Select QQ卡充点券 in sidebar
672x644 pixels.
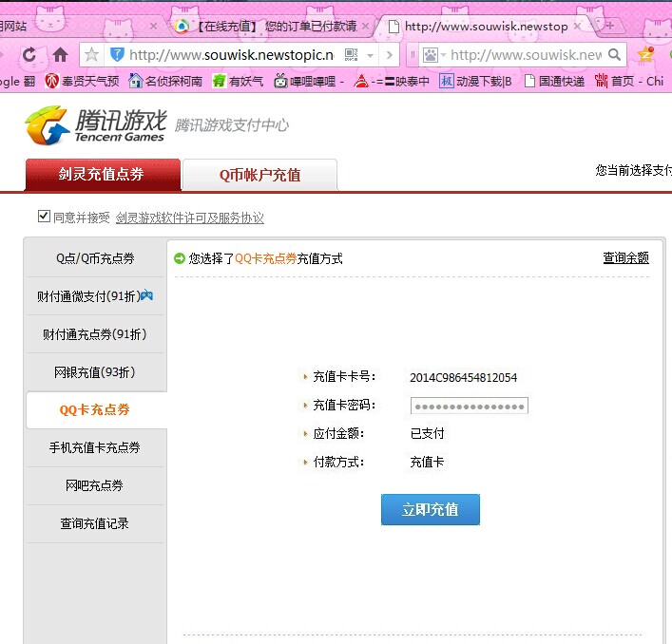click(96, 409)
